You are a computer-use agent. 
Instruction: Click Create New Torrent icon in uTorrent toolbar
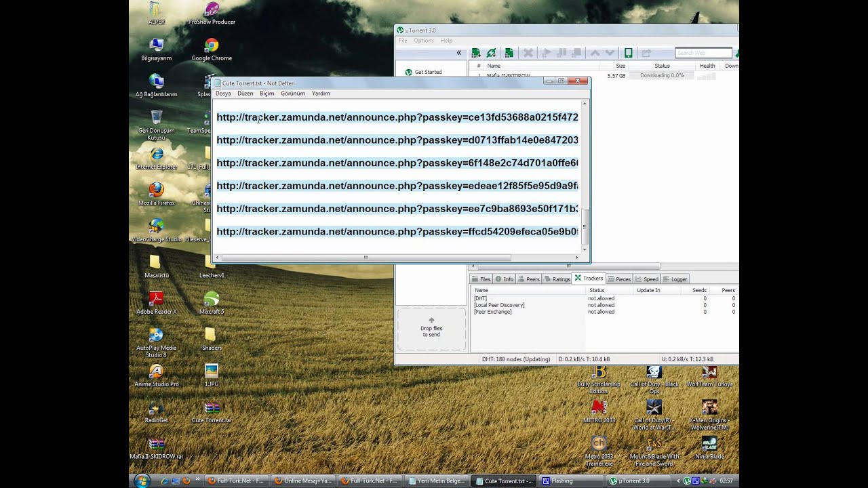(x=509, y=53)
